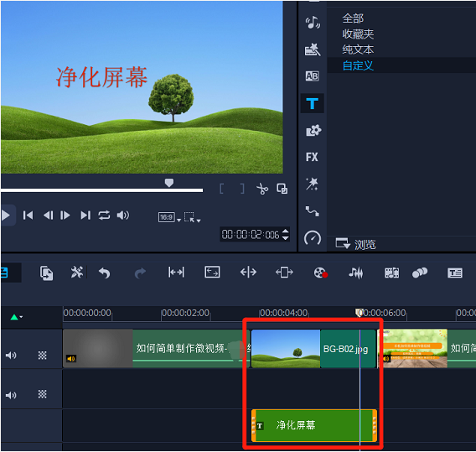
Task: Adjust the timecode stepper arrows
Action: pyautogui.click(x=286, y=234)
